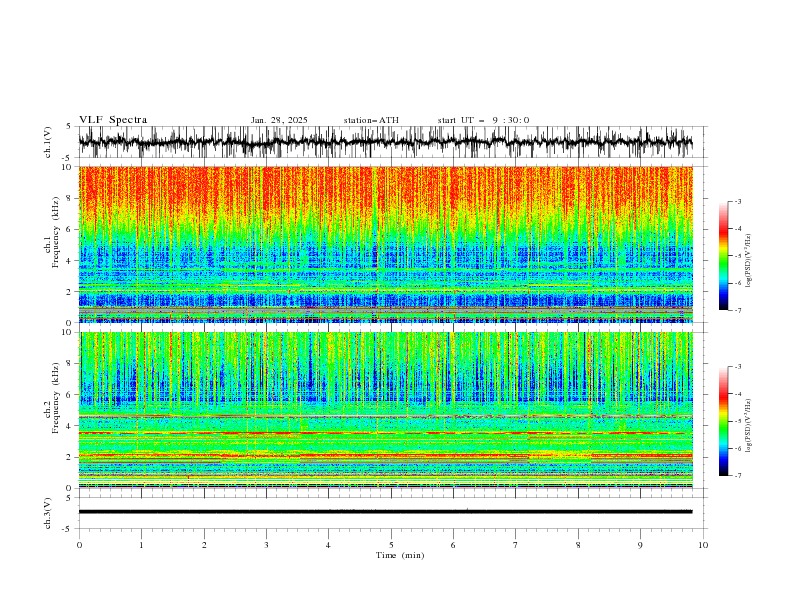Click time axis tick label "2"

pos(204,545)
